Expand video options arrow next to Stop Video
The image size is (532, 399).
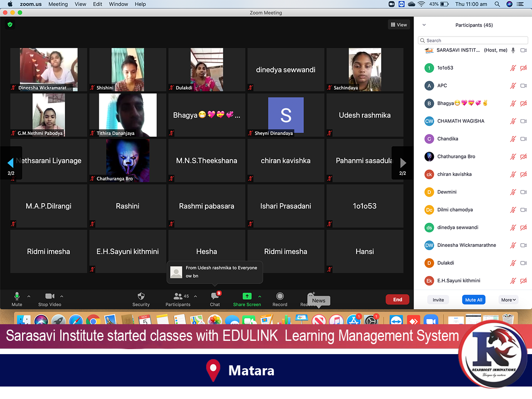tap(62, 296)
